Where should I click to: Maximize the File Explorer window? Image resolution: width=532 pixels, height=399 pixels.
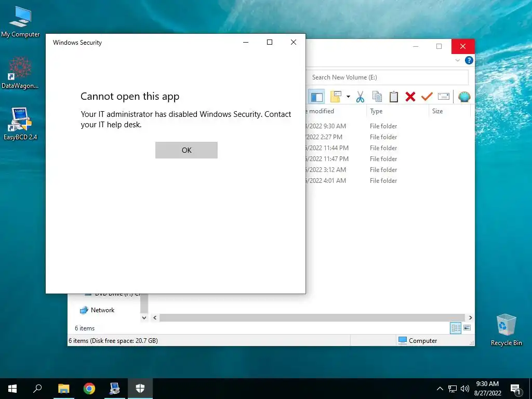click(x=439, y=46)
